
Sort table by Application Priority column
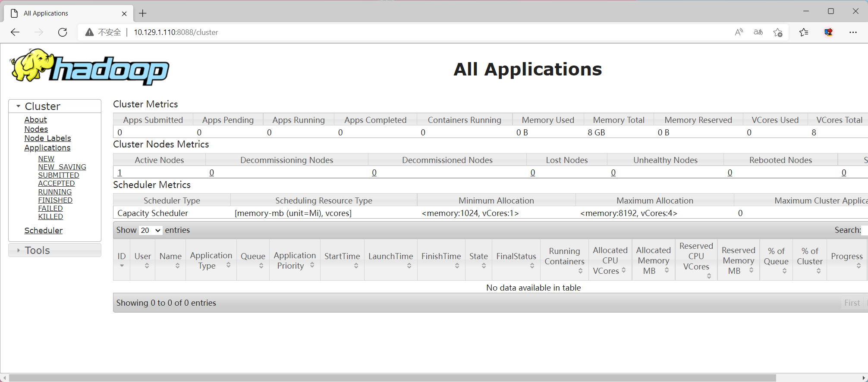pyautogui.click(x=295, y=260)
